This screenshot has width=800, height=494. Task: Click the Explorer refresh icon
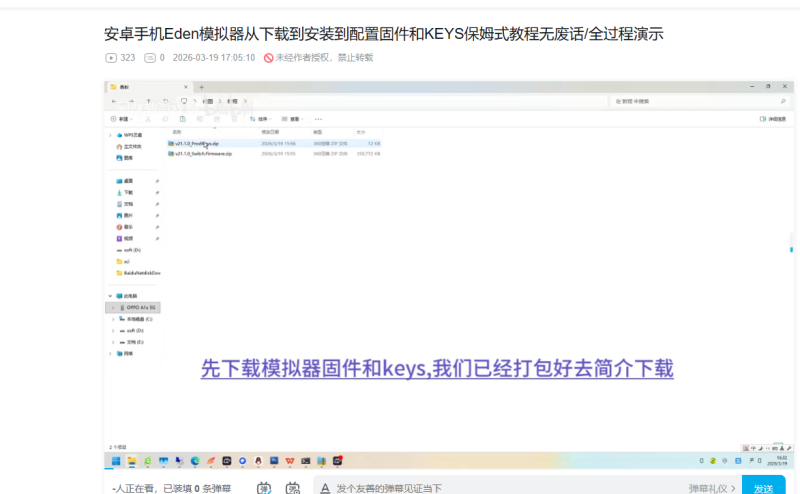pyautogui.click(x=166, y=101)
